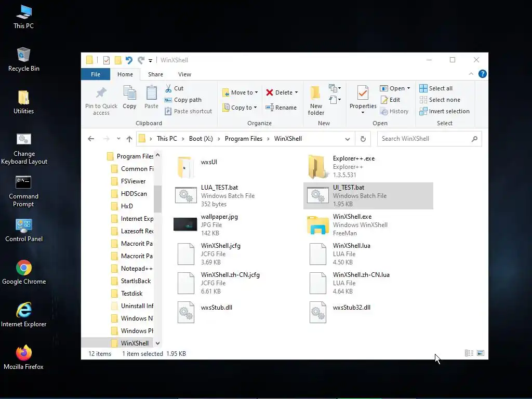Select Testdisk in navigation tree

coord(131,294)
